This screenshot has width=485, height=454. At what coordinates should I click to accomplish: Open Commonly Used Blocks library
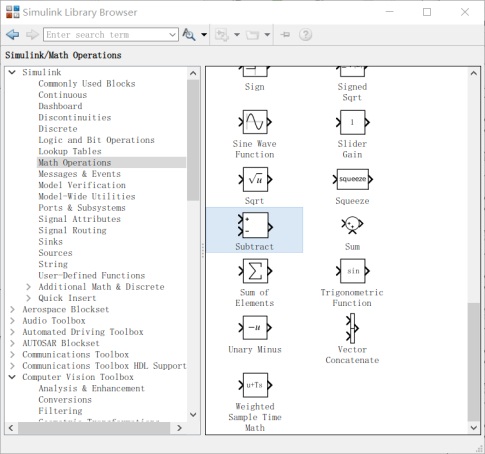coord(87,84)
